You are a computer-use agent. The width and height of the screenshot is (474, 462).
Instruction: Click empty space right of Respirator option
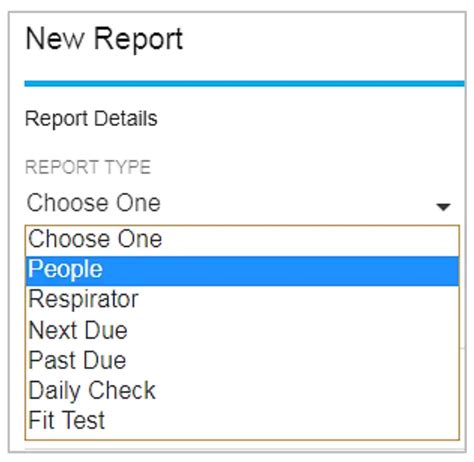coord(298,299)
